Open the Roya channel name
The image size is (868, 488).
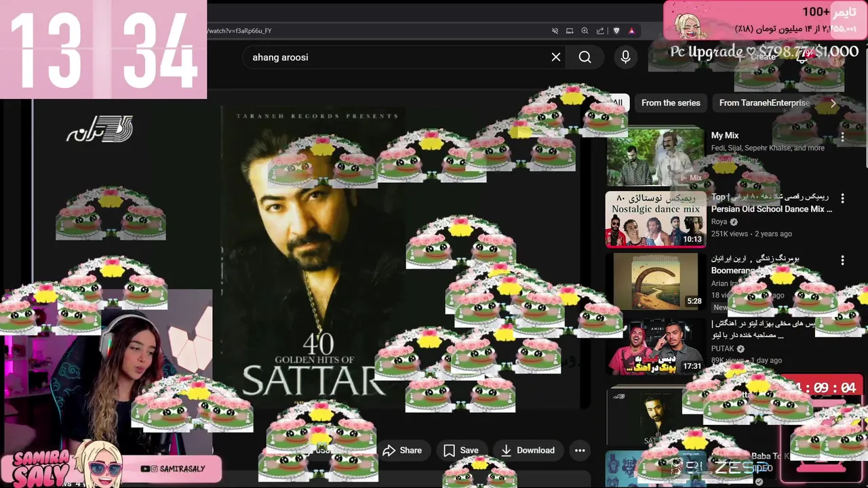pyautogui.click(x=719, y=222)
